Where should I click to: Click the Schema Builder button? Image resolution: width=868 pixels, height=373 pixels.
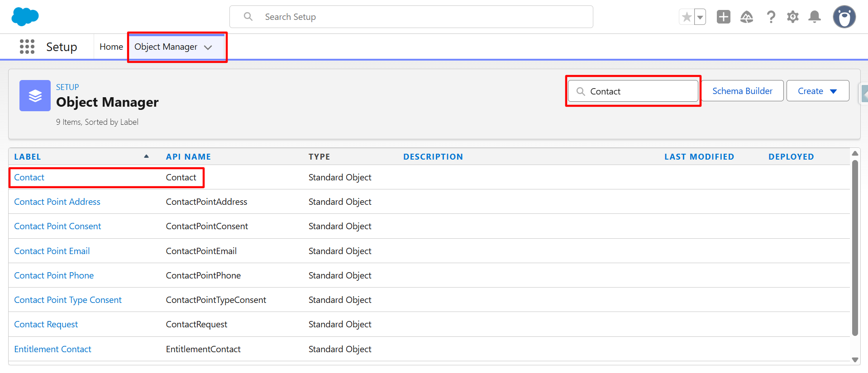pos(742,91)
